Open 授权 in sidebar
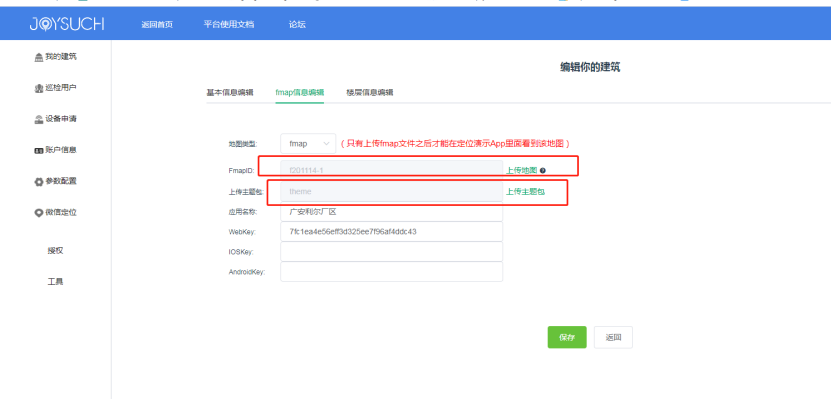 tap(56, 251)
